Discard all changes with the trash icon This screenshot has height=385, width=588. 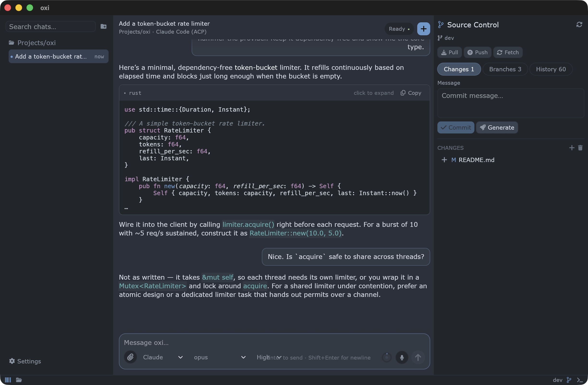(x=580, y=148)
